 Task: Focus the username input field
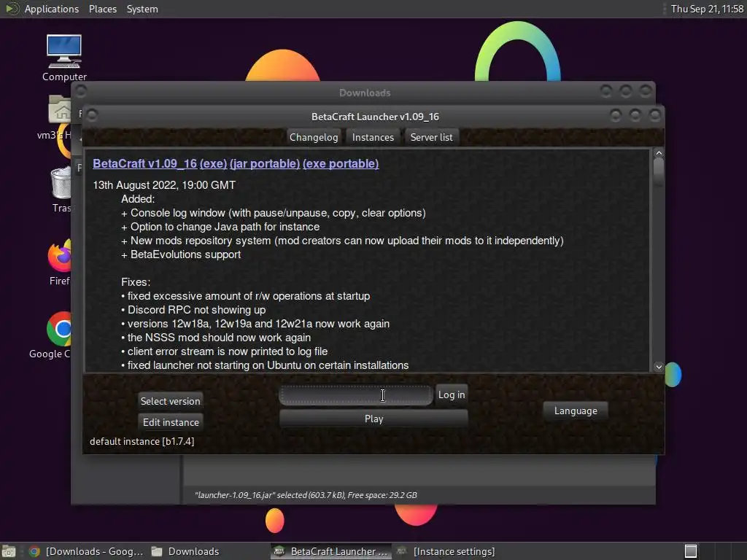pos(356,395)
